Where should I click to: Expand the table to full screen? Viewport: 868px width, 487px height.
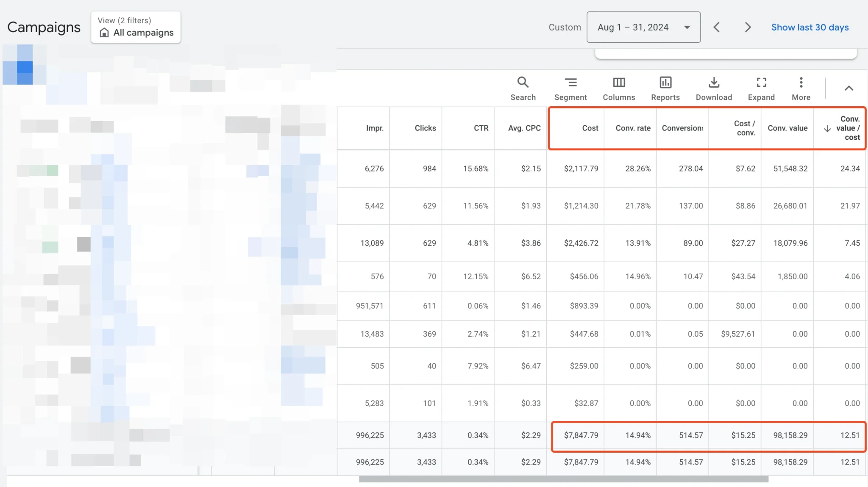click(x=761, y=88)
